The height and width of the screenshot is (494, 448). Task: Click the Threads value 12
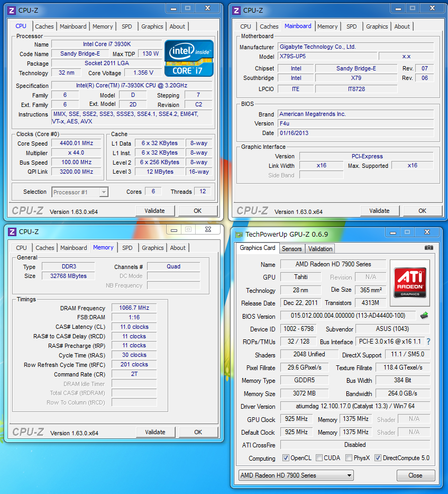click(x=203, y=191)
